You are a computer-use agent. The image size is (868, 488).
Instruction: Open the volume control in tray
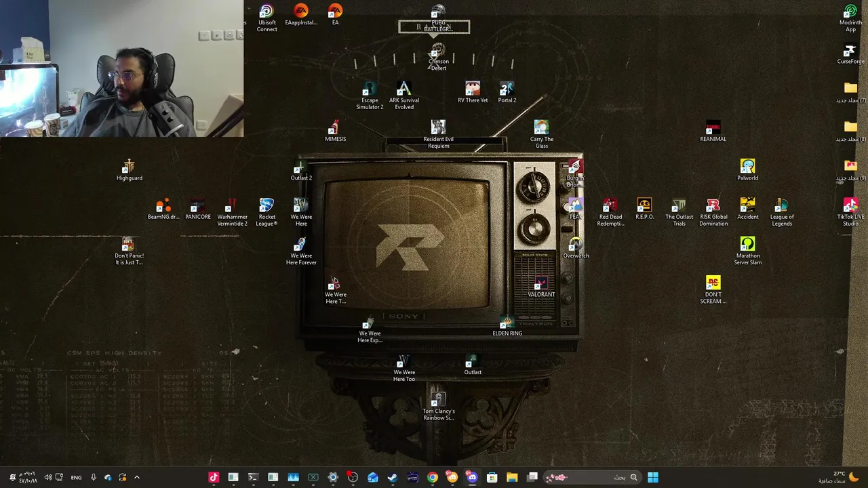point(48,477)
